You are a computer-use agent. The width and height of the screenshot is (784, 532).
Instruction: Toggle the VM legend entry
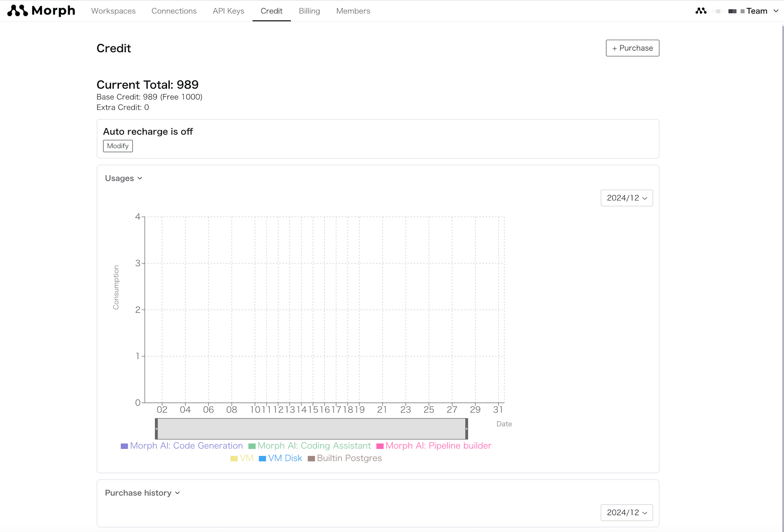(x=242, y=458)
